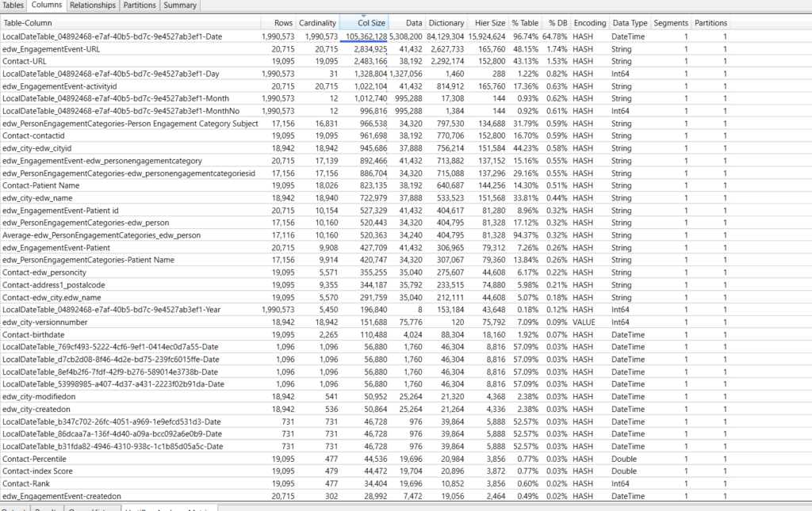Select the Contact-birthdate row
The image size is (812, 511).
[119, 334]
